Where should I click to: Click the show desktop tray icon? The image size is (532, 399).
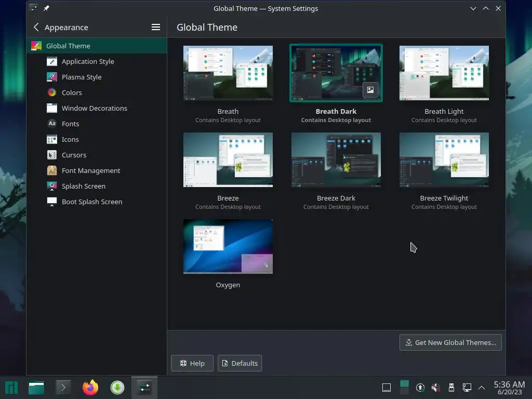pyautogui.click(x=387, y=388)
